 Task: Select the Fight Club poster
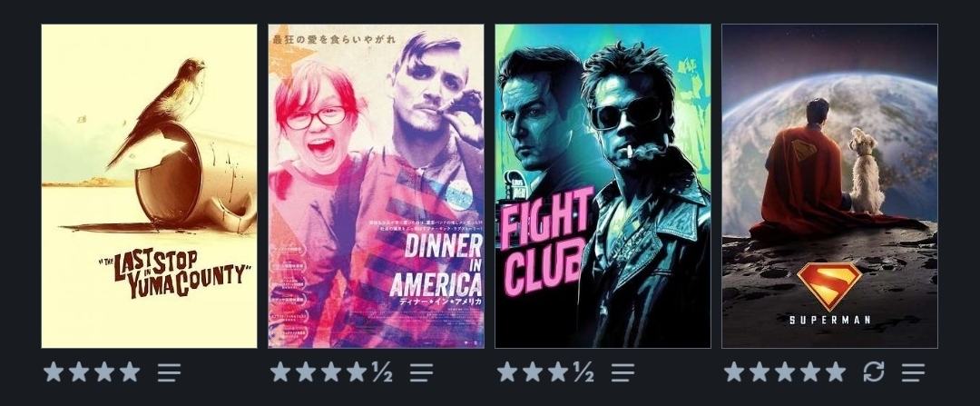[x=603, y=186]
